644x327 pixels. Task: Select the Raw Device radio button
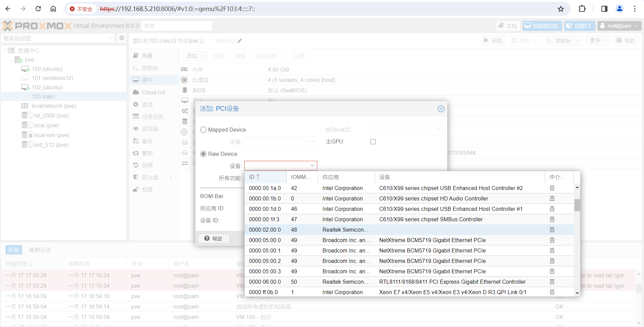coord(203,154)
